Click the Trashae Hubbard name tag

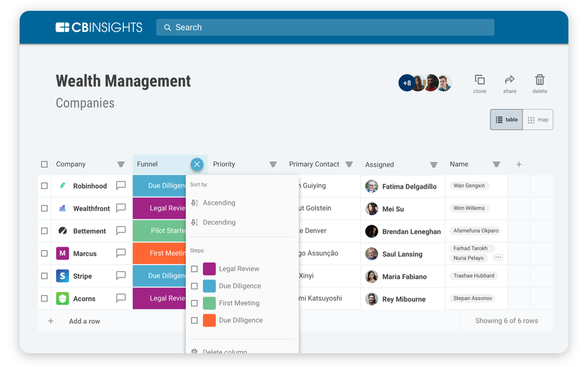(474, 276)
